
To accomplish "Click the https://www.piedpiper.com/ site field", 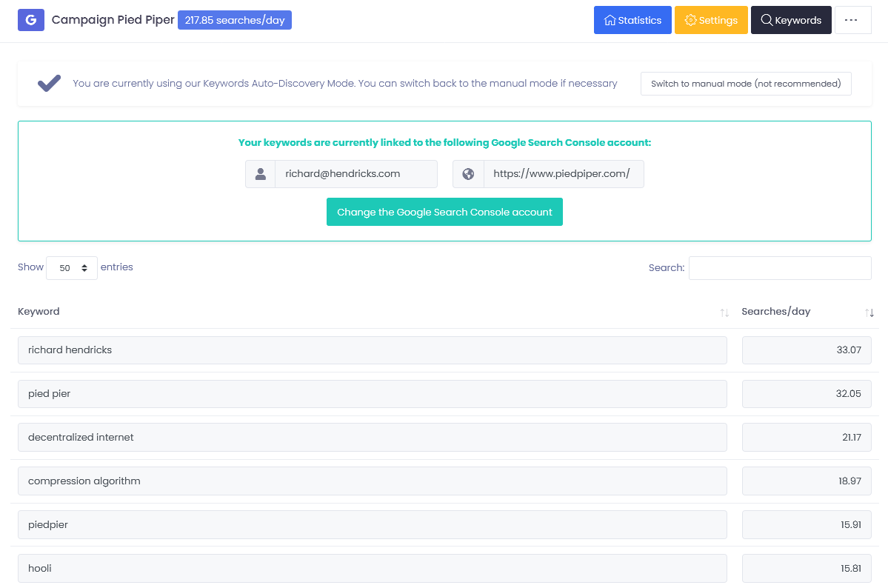I will (x=564, y=174).
